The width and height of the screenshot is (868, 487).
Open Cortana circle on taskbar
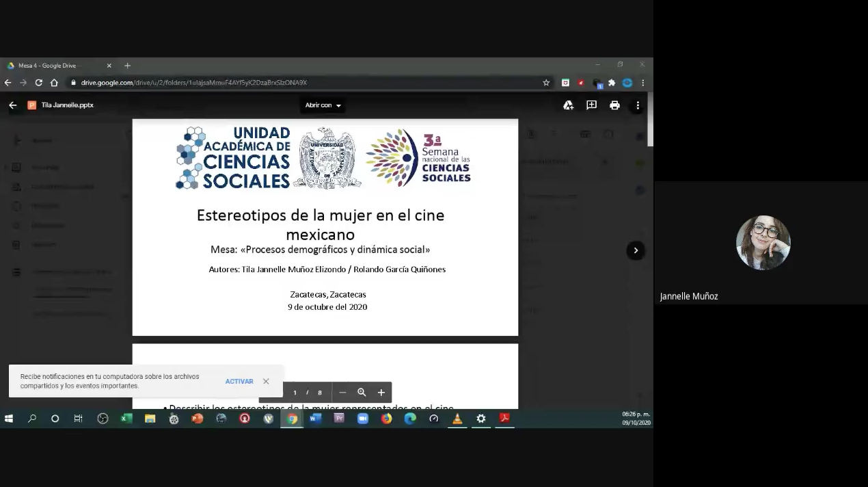pos(55,419)
